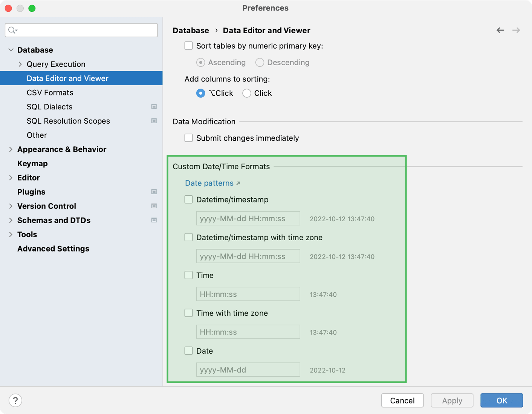Click the back navigation arrow in settings header
The width and height of the screenshot is (532, 414).
click(x=500, y=30)
